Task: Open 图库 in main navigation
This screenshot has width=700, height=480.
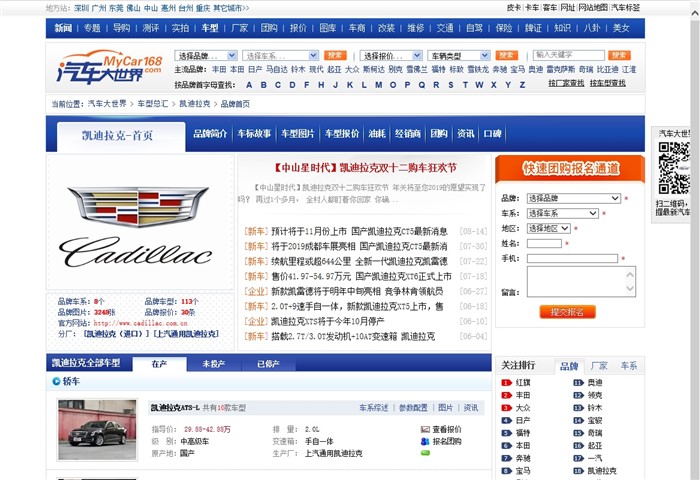Action: (328, 28)
